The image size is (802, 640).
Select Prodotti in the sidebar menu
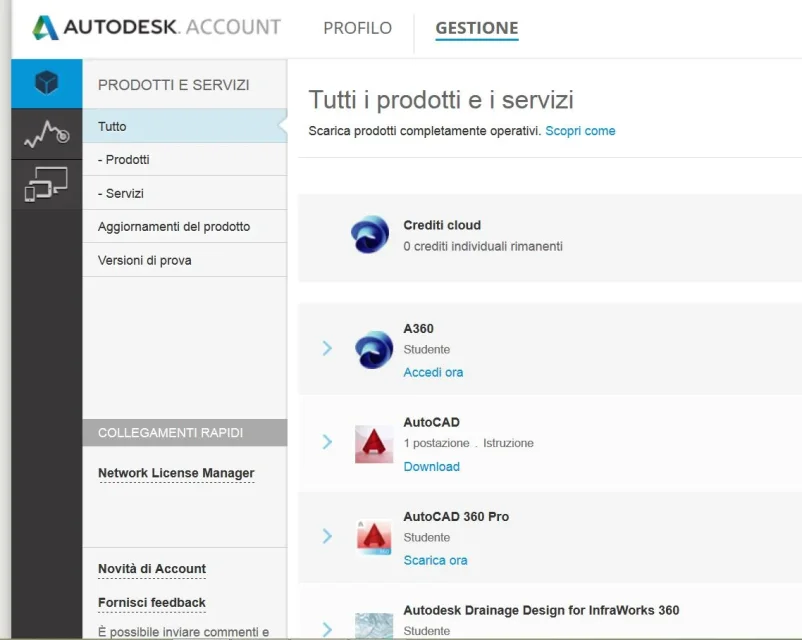(x=185, y=160)
